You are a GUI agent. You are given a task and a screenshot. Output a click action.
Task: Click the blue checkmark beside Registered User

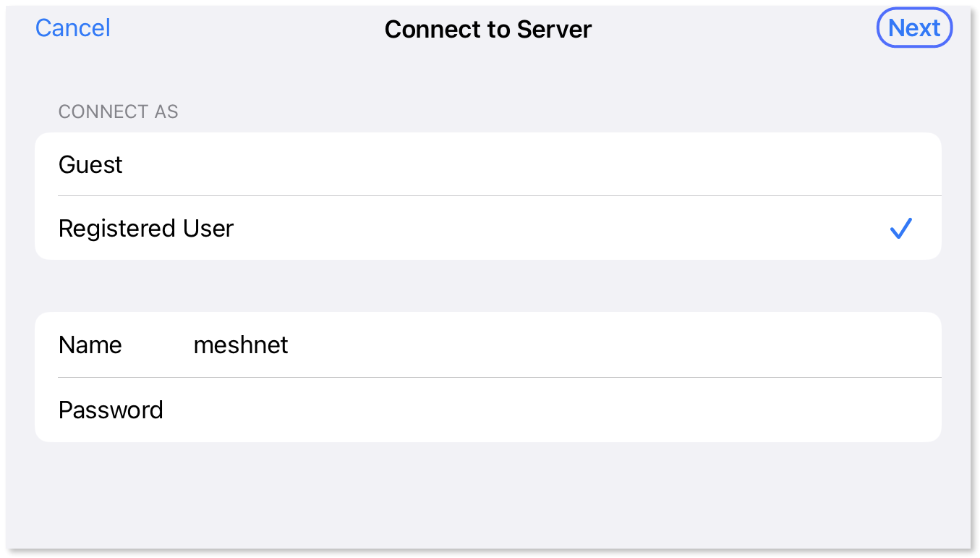pos(901,228)
